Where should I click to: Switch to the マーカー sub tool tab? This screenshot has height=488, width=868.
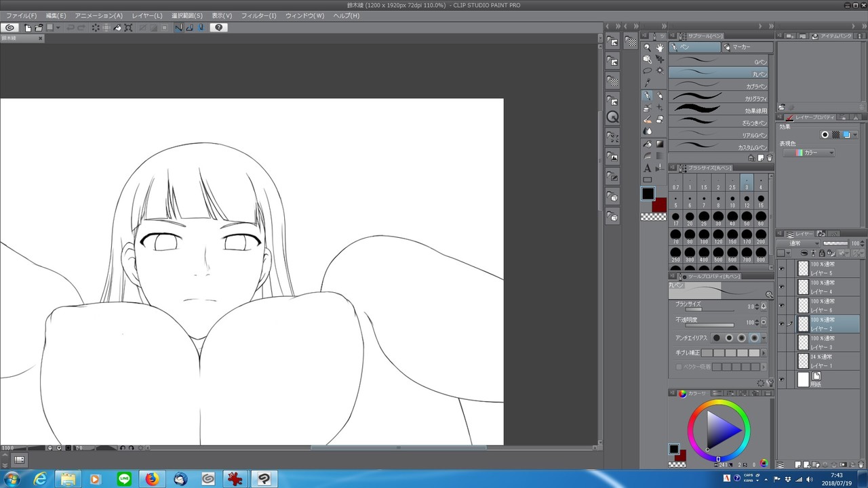click(x=746, y=47)
